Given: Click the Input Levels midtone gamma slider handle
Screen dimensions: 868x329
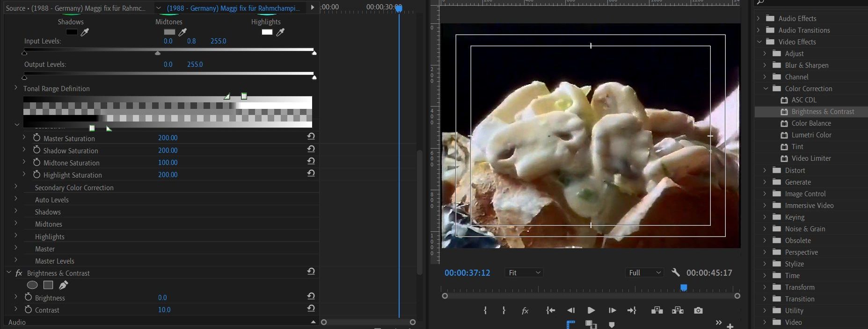Looking at the screenshot, I should (x=158, y=53).
